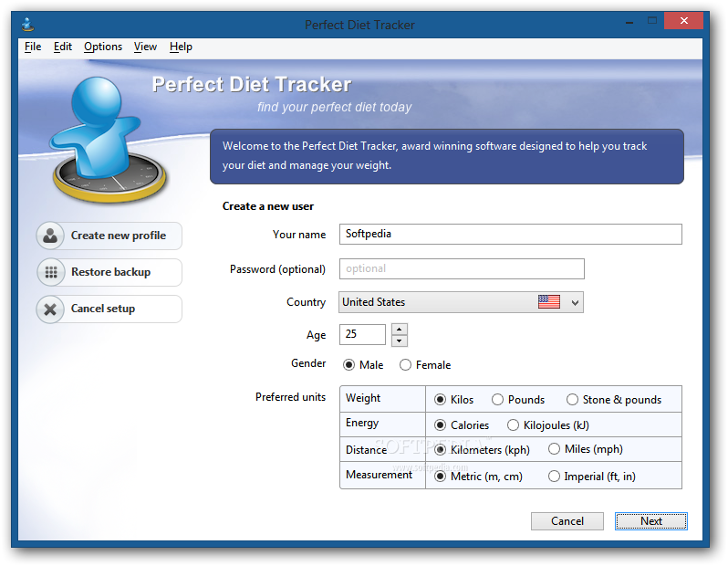The width and height of the screenshot is (728, 566).
Task: Click the United States country selection
Action: (461, 302)
